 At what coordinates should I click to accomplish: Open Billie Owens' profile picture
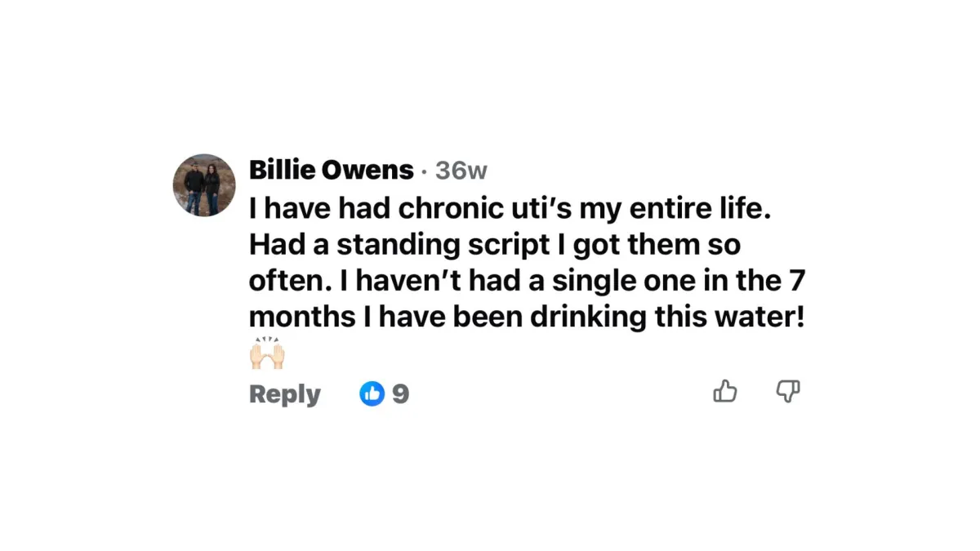click(204, 185)
